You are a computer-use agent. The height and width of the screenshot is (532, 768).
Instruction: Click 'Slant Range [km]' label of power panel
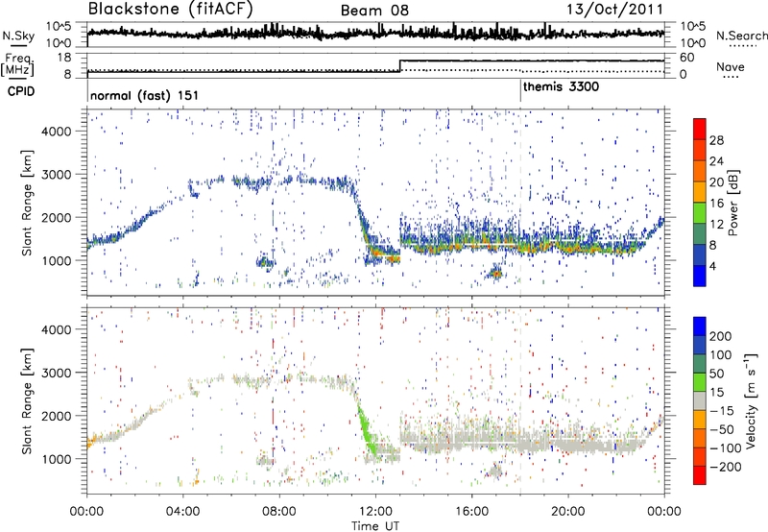click(x=28, y=203)
